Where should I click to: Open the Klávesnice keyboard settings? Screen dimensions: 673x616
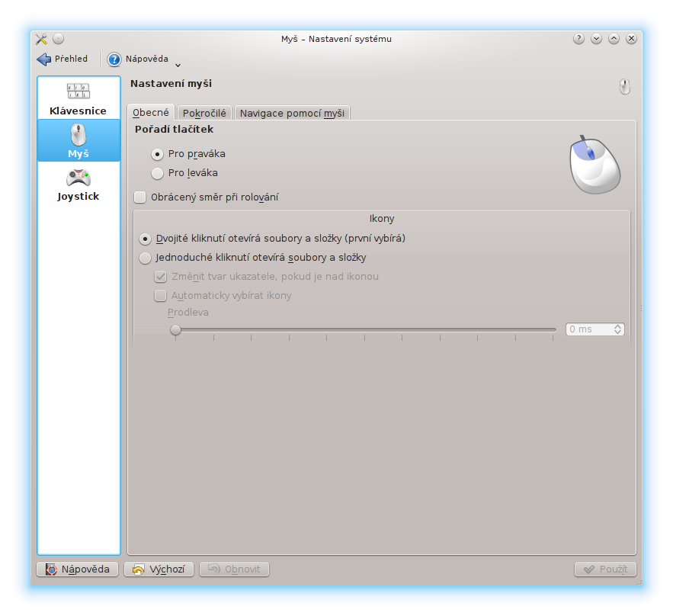tap(79, 99)
